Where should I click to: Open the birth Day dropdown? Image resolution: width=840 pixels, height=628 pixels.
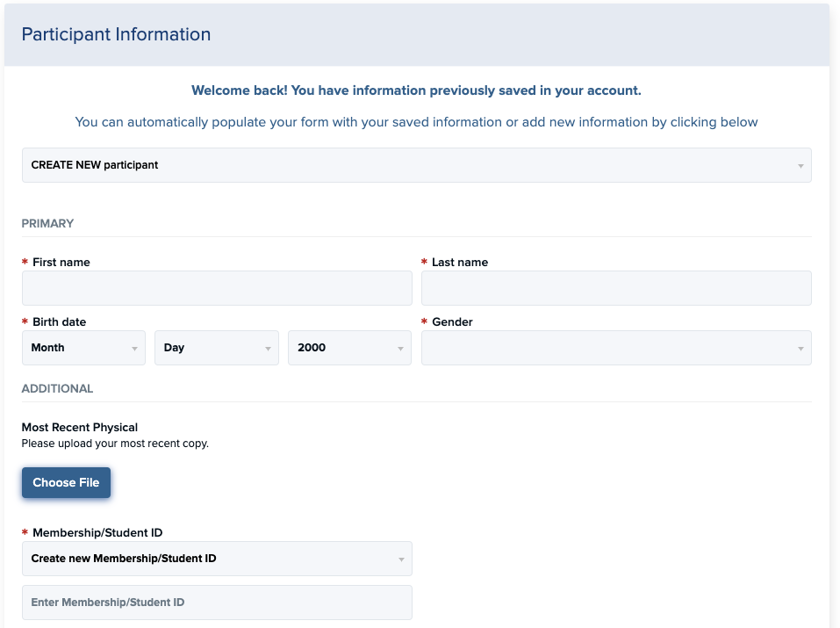point(217,348)
